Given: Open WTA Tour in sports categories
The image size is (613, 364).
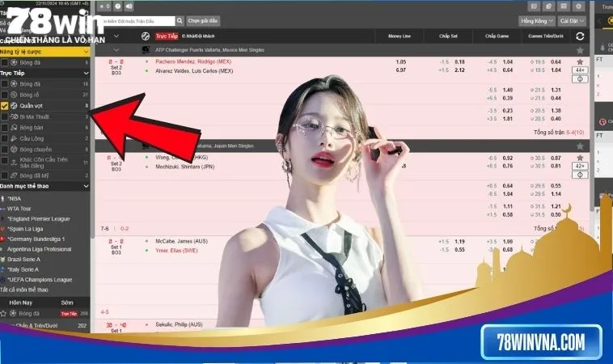Looking at the screenshot, I should (19, 209).
